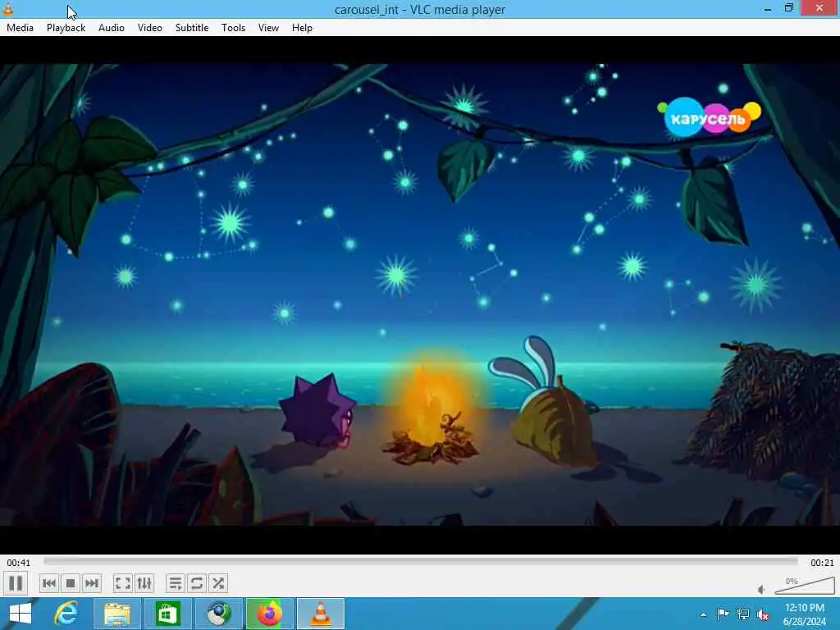Close the VLC media player window
The height and width of the screenshot is (630, 840).
[x=819, y=8]
